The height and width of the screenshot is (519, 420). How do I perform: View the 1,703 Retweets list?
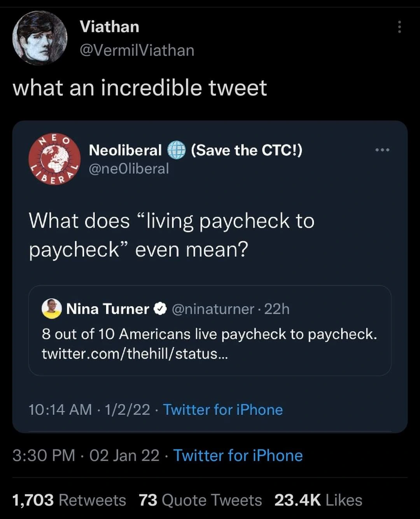69,500
